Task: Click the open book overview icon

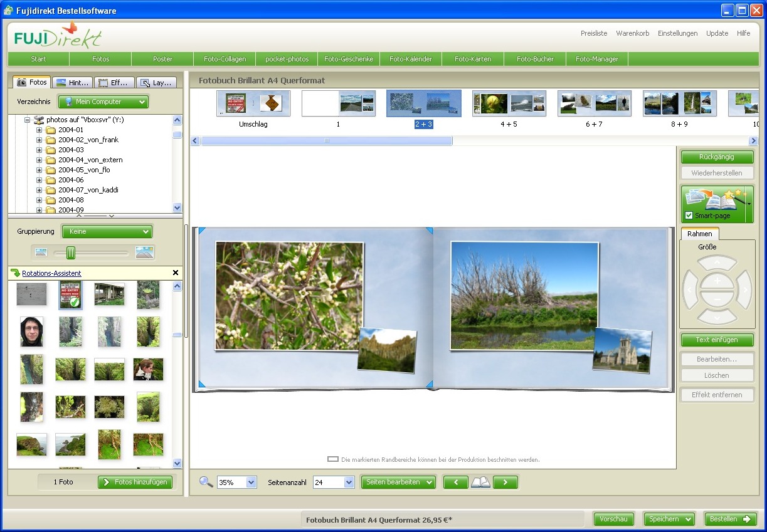Action: click(480, 482)
